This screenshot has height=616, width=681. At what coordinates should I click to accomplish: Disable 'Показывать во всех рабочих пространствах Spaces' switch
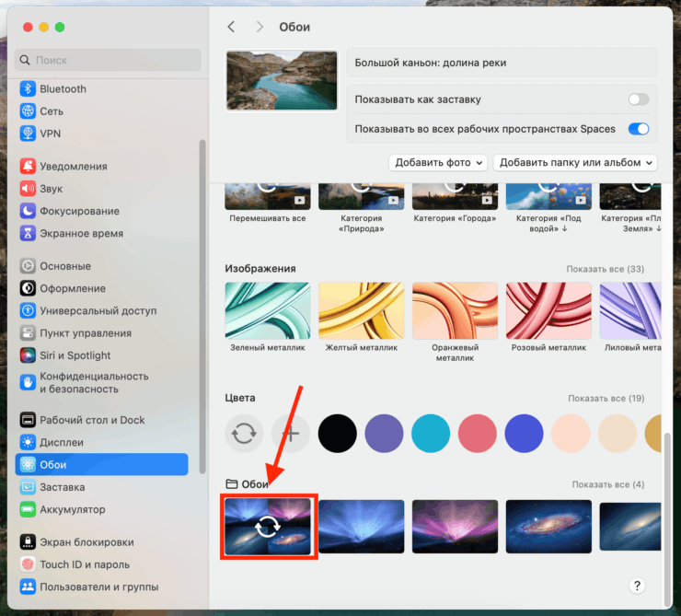coord(638,129)
